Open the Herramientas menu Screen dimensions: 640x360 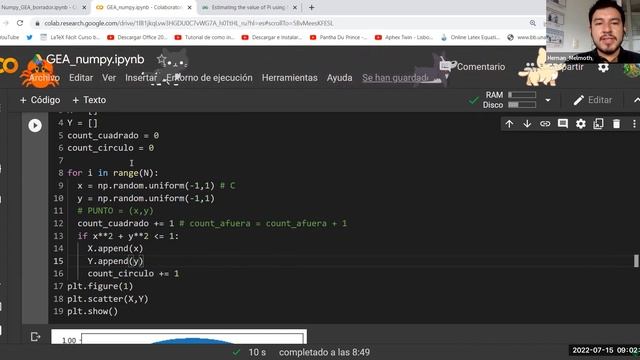pyautogui.click(x=289, y=78)
